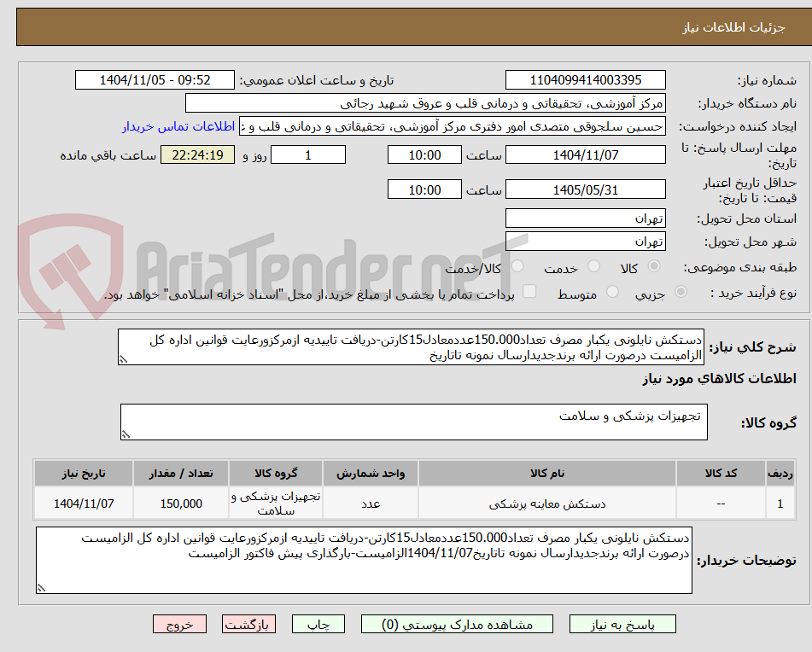This screenshot has width=812, height=652.
Task: Click the table cell 'تجهیزات پزشکی و سلامت'
Action: (276, 504)
